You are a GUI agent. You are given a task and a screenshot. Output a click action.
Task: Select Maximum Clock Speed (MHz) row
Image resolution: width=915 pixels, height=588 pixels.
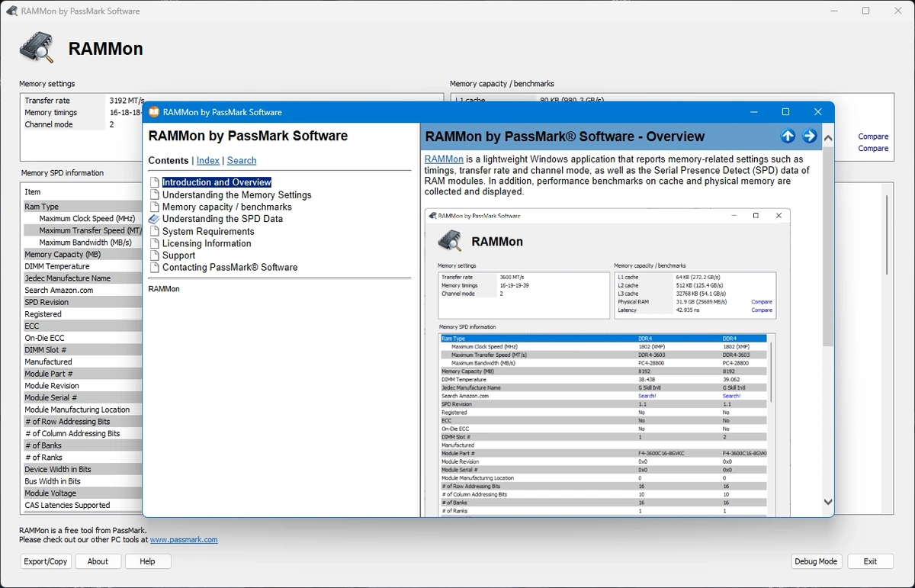[82, 218]
